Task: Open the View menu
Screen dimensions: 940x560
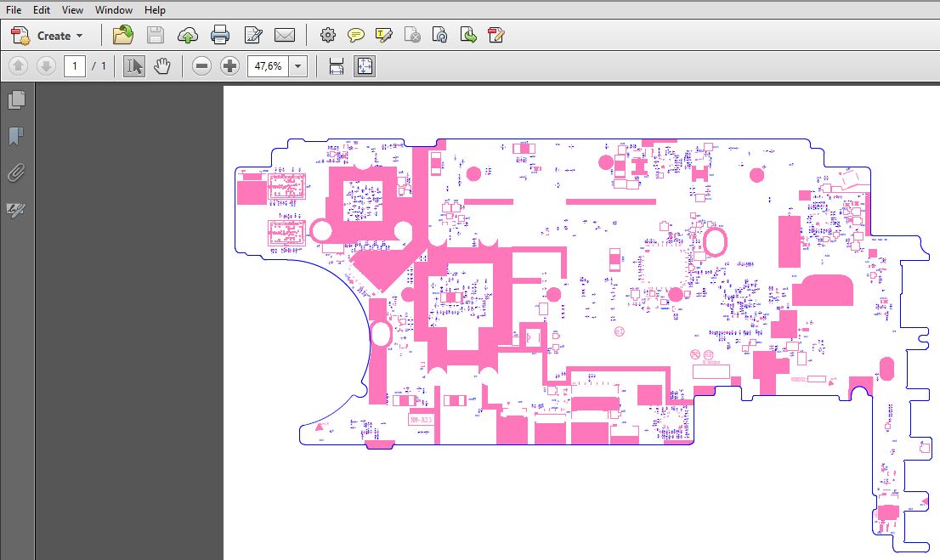Action: (73, 10)
